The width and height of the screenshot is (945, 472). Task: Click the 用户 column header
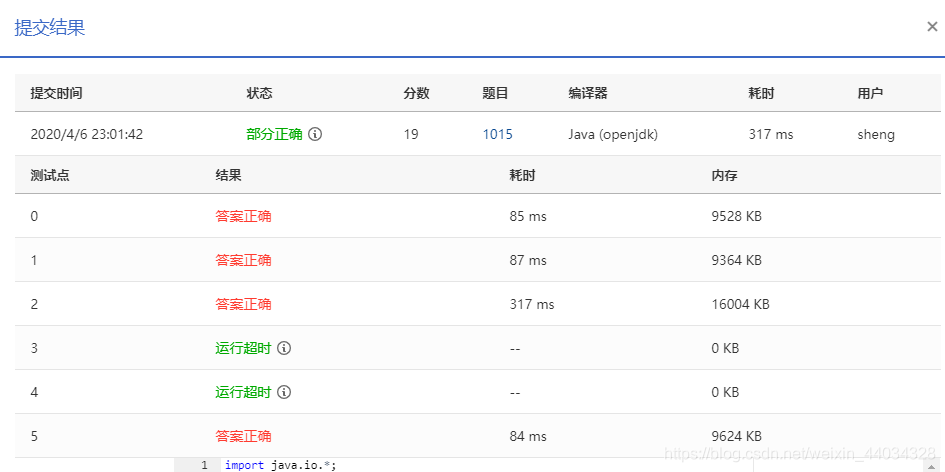870,93
